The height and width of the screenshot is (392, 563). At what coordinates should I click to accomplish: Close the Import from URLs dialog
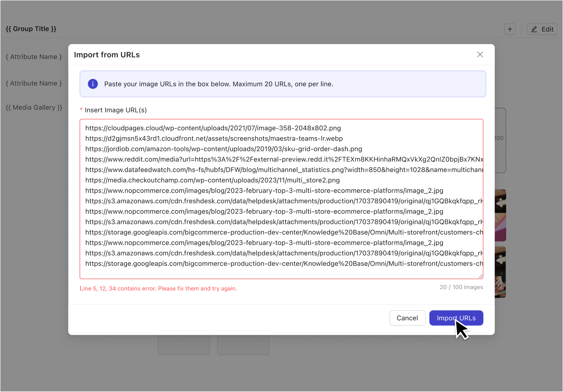[480, 54]
